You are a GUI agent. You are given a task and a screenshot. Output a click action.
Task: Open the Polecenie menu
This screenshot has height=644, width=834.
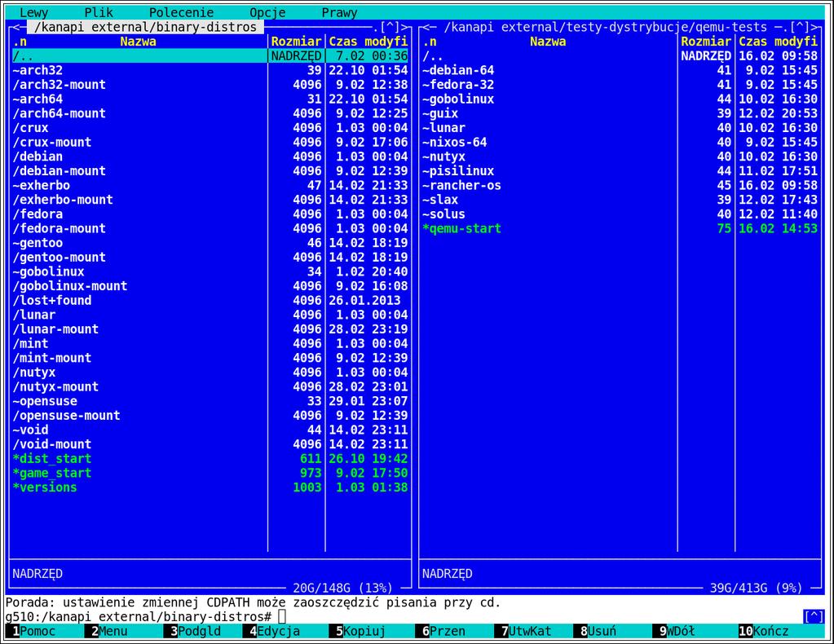pyautogui.click(x=181, y=13)
